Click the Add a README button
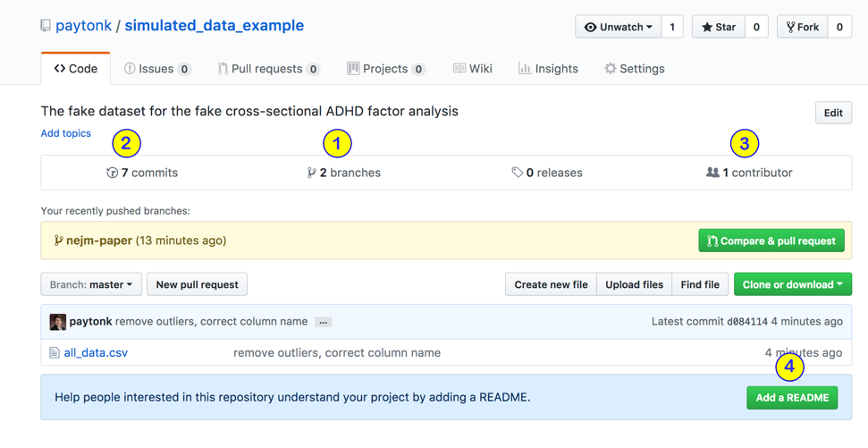Screen dimensions: 868x448 (792, 398)
